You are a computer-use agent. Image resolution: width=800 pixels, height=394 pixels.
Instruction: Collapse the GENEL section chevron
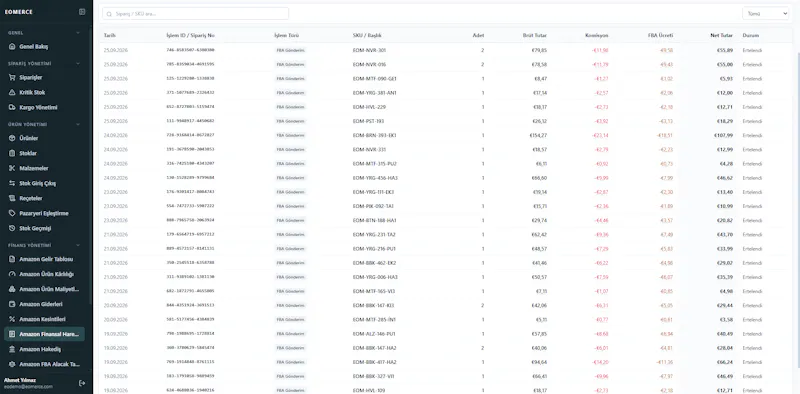click(x=78, y=33)
